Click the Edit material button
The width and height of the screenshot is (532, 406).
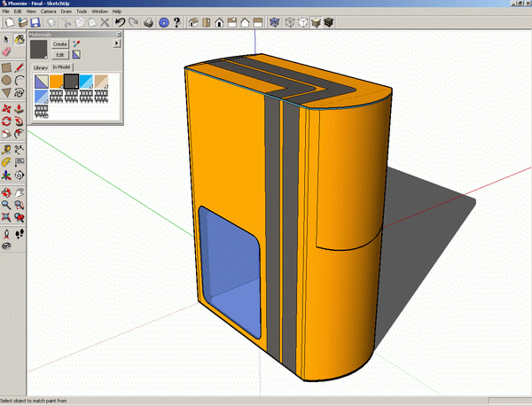click(x=60, y=55)
